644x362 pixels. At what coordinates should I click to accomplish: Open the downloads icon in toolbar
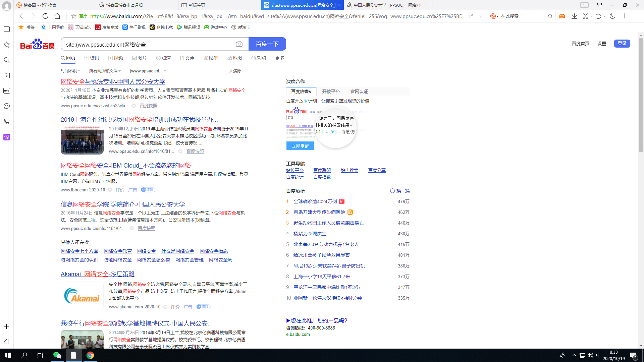[574, 16]
